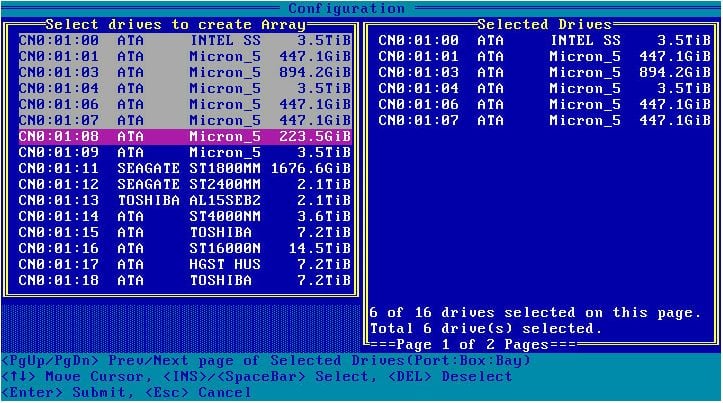This screenshot has width=723, height=403.
Task: Click 'Select drives to create Array' heading
Action: click(x=176, y=24)
